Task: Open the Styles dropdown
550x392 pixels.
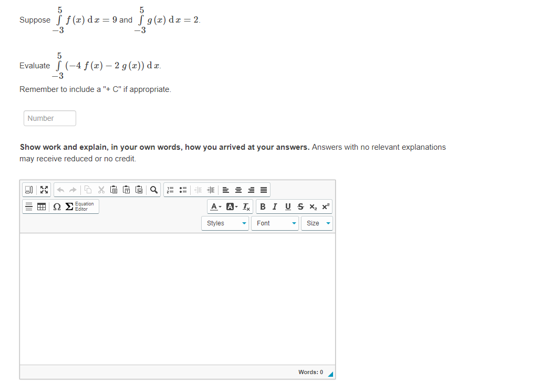Action: point(225,223)
